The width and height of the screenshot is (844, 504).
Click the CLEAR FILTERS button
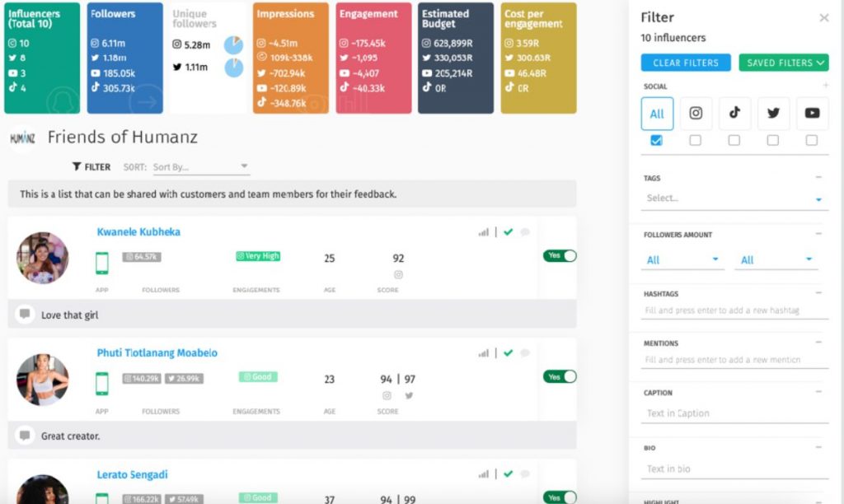point(686,63)
